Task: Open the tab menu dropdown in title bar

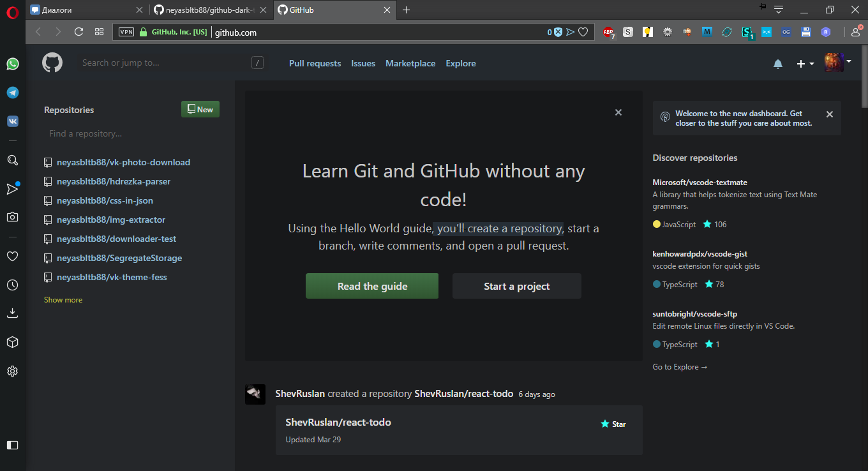Action: point(778,10)
